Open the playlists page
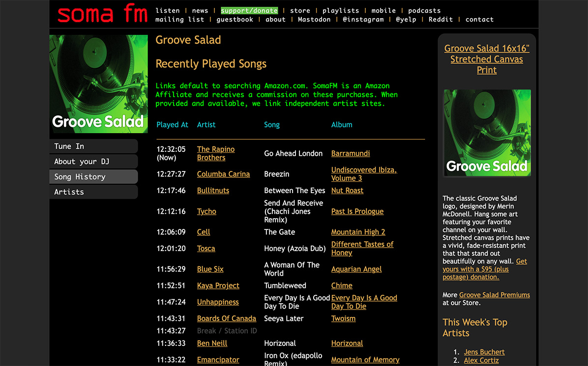This screenshot has height=366, width=588. [x=341, y=10]
